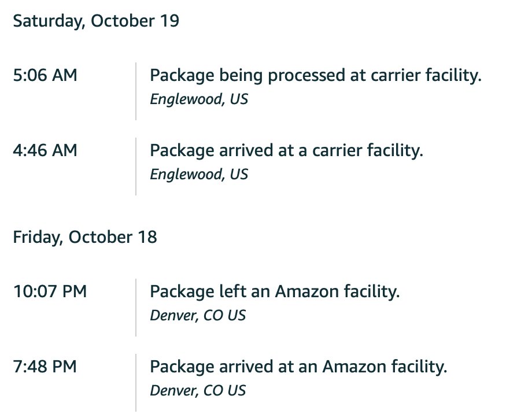The height and width of the screenshot is (414, 532).
Task: Click the divider line beside 10:07 PM entry
Action: 136,308
